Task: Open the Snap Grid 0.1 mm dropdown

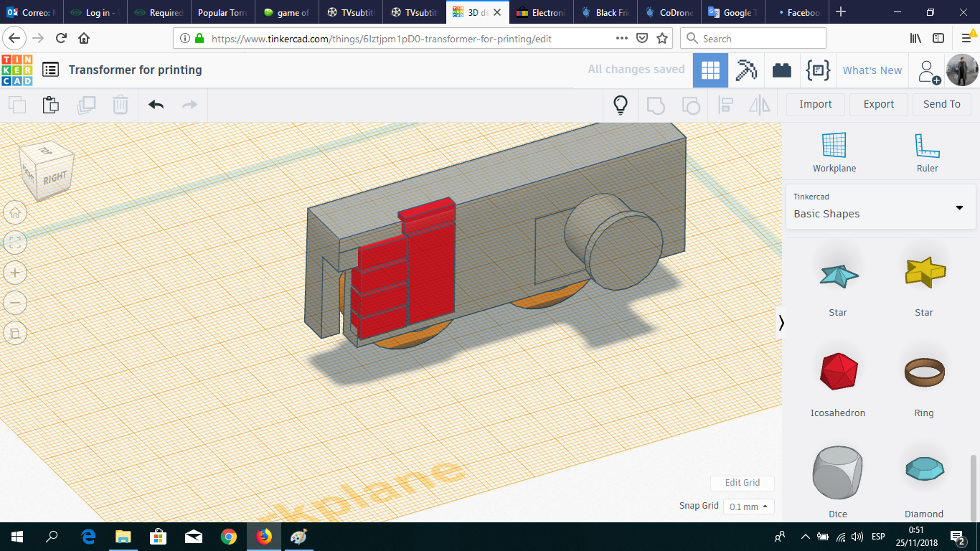Action: pyautogui.click(x=748, y=507)
